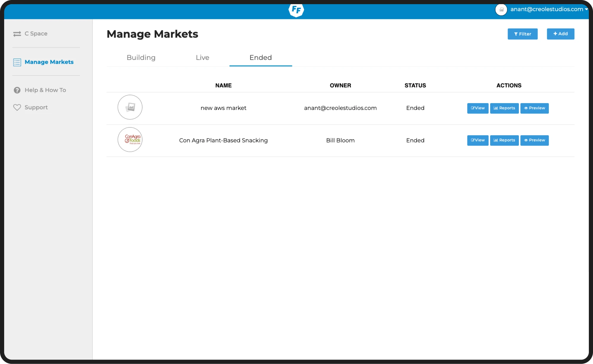This screenshot has height=364, width=593.
Task: Click the Filter button
Action: point(522,34)
